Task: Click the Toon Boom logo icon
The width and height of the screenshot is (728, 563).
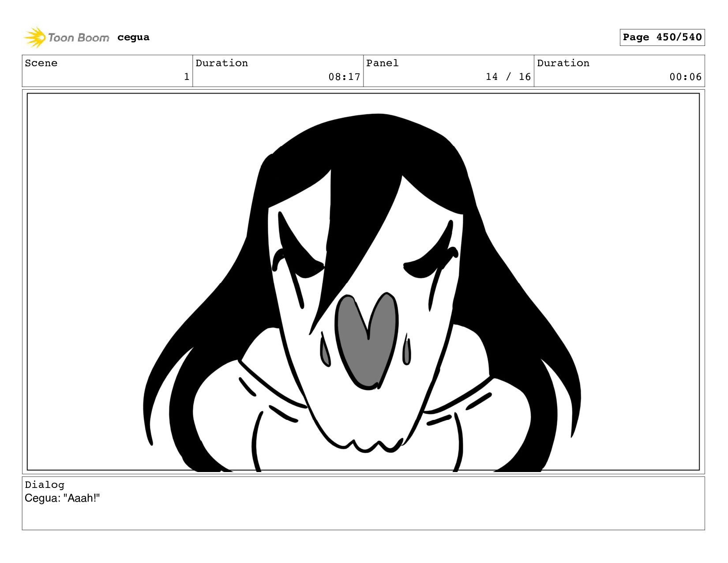Action: (34, 37)
